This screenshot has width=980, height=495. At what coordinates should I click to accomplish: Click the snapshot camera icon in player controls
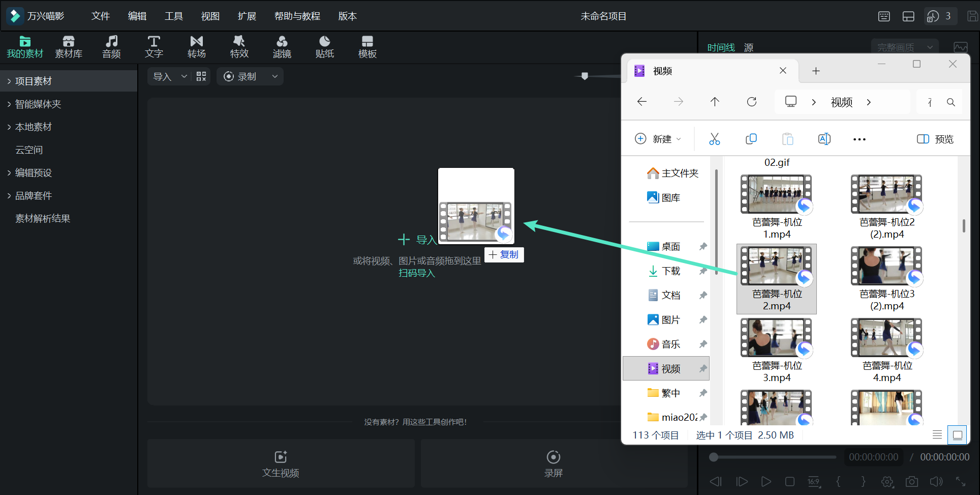(912, 481)
